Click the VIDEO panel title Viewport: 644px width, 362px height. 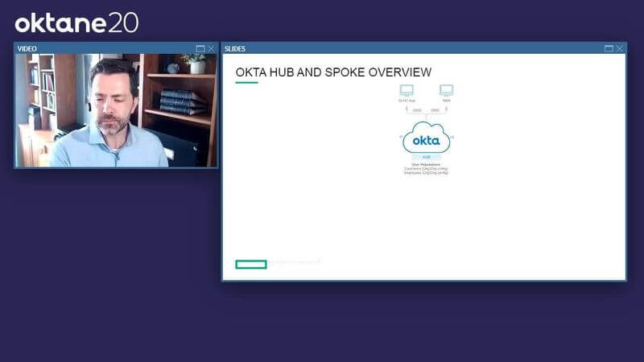click(27, 48)
